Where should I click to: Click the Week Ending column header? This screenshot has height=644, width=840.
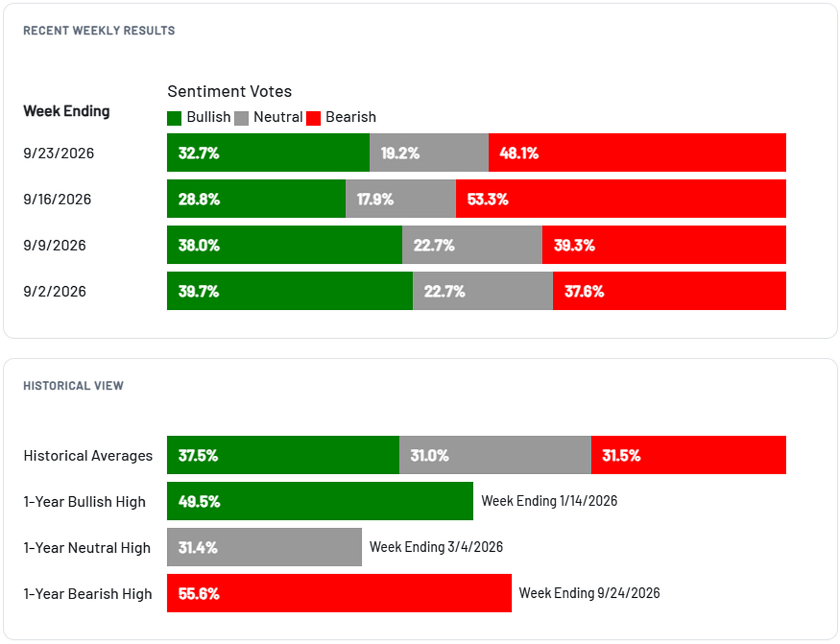66,111
